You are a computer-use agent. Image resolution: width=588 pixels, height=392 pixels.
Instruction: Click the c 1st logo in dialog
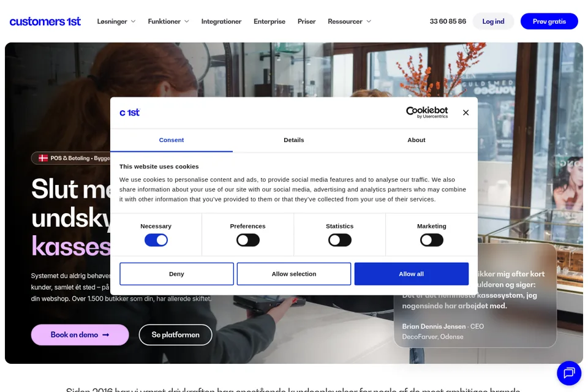(x=129, y=113)
